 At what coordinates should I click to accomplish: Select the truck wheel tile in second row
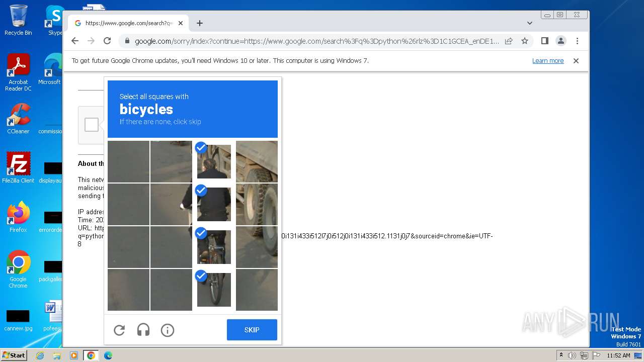click(257, 204)
